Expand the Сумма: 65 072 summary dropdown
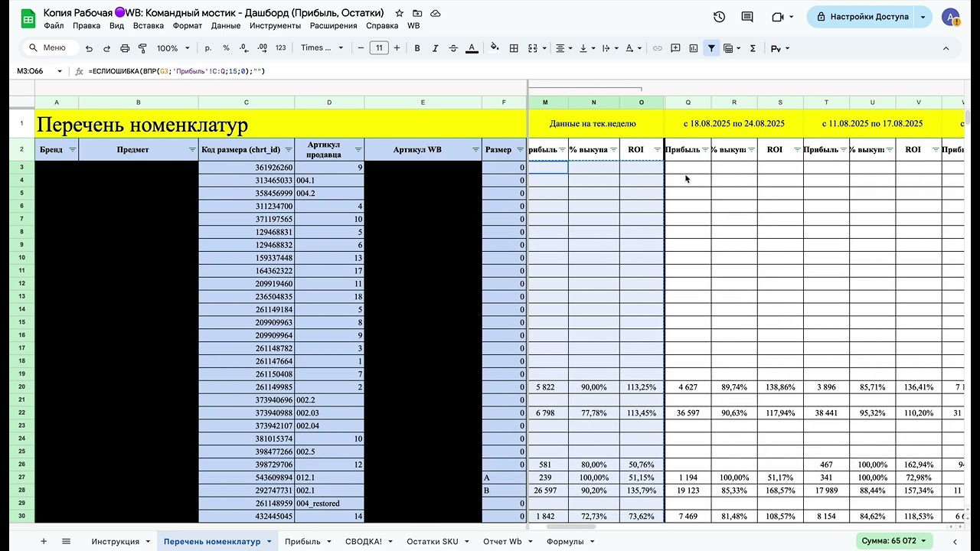 (x=895, y=541)
